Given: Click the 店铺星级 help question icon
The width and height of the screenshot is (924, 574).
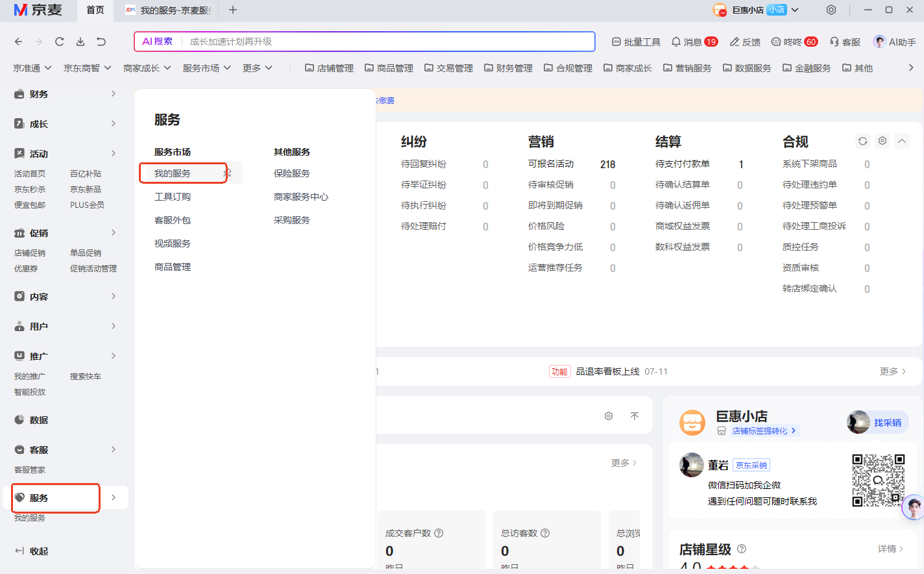Looking at the screenshot, I should [x=742, y=549].
